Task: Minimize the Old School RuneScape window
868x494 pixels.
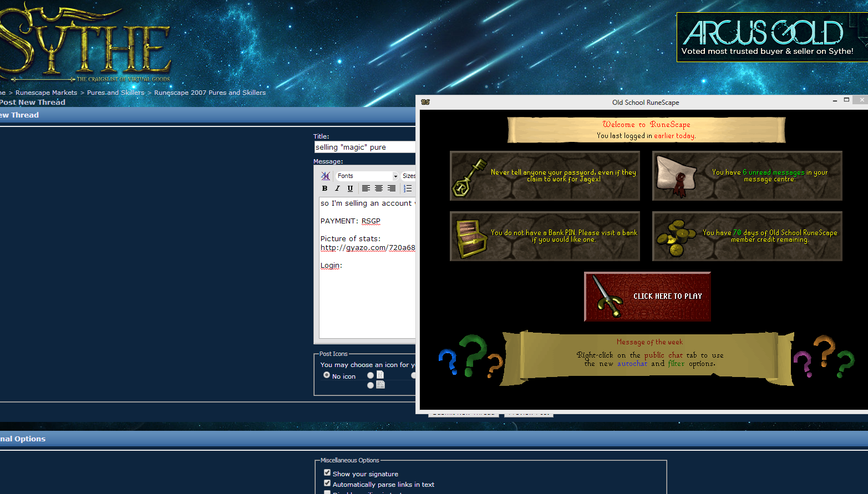Action: (x=835, y=100)
